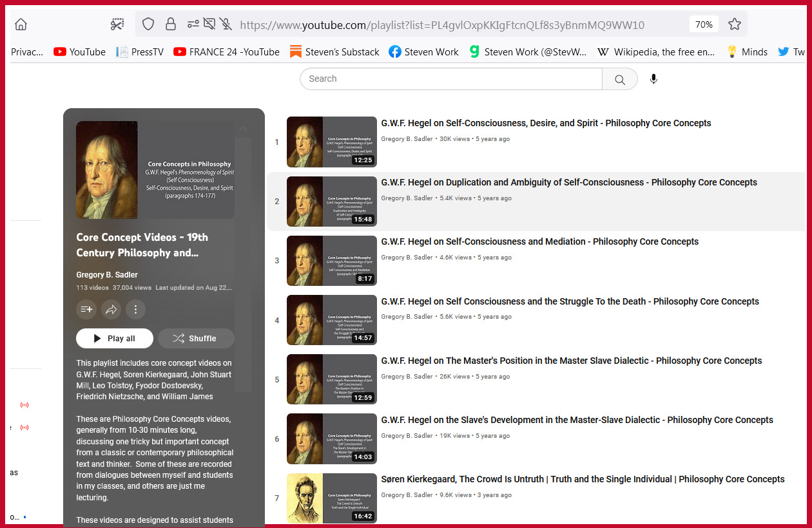Click the padlock site security icon
The width and height of the screenshot is (812, 528).
coord(171,24)
